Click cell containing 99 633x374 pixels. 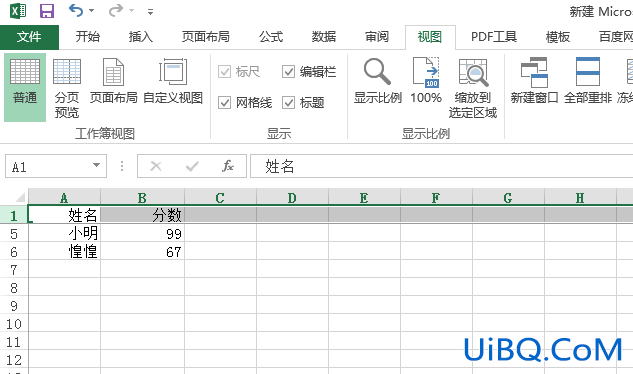pyautogui.click(x=142, y=233)
